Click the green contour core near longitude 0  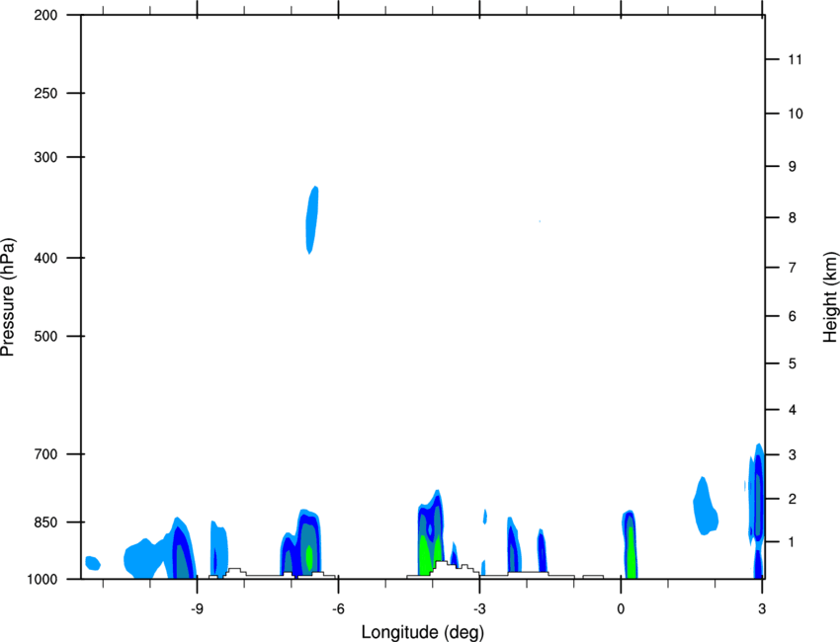[x=631, y=554]
